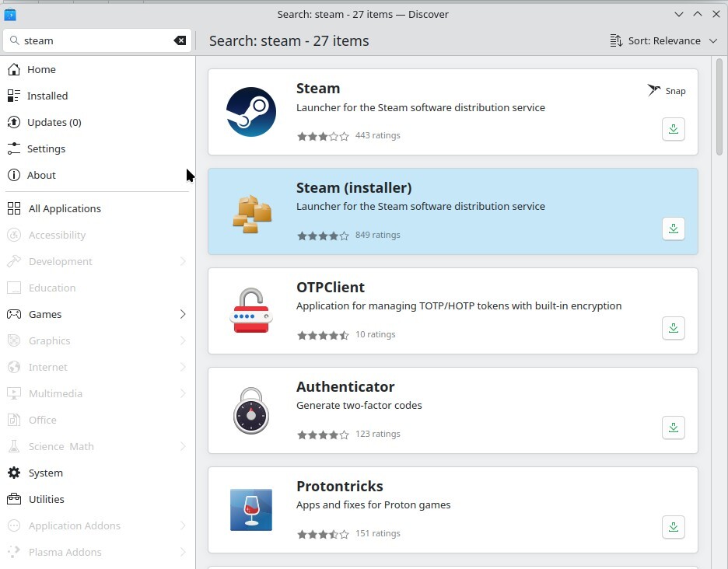
Task: Open the Settings page
Action: (x=97, y=148)
